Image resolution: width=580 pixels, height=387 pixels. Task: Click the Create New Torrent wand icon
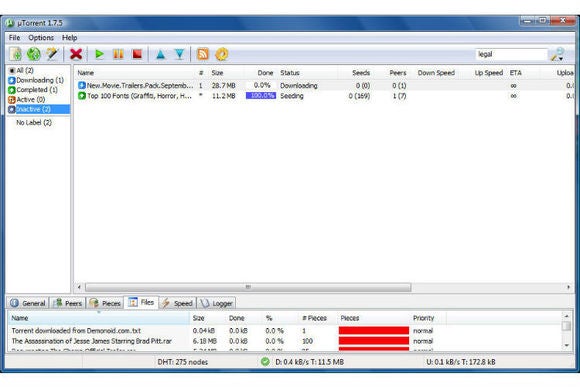[52, 54]
